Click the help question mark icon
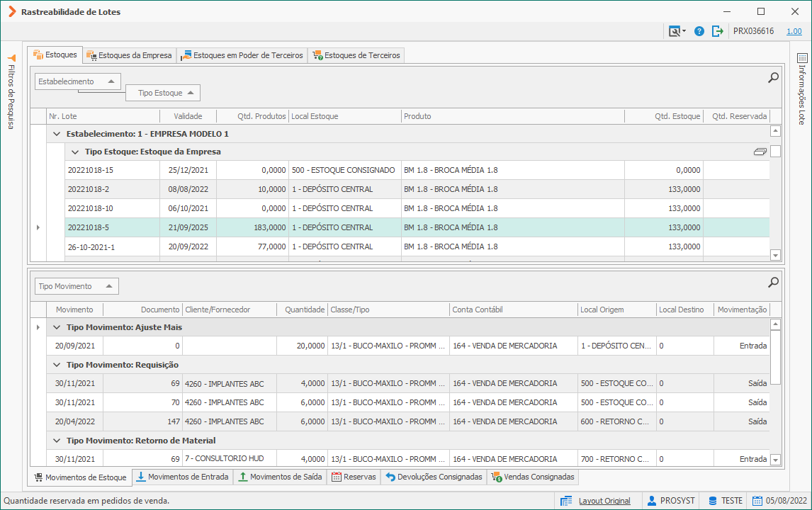 tap(699, 31)
